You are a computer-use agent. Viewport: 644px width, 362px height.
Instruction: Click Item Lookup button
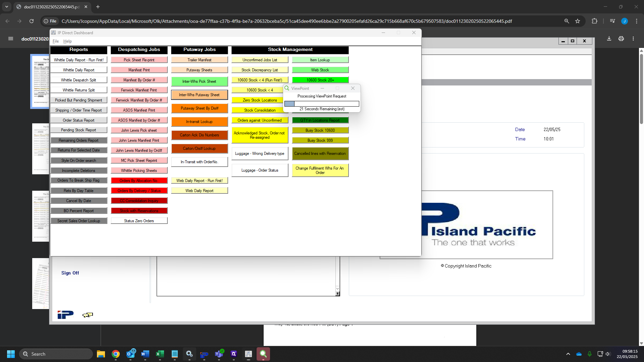click(320, 60)
